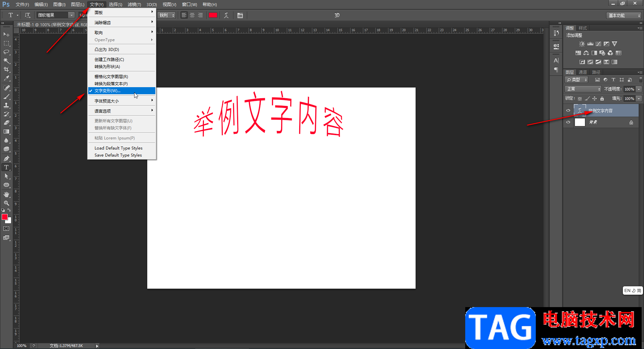Select the Gradient tool
The image size is (644, 349).
[x=6, y=131]
